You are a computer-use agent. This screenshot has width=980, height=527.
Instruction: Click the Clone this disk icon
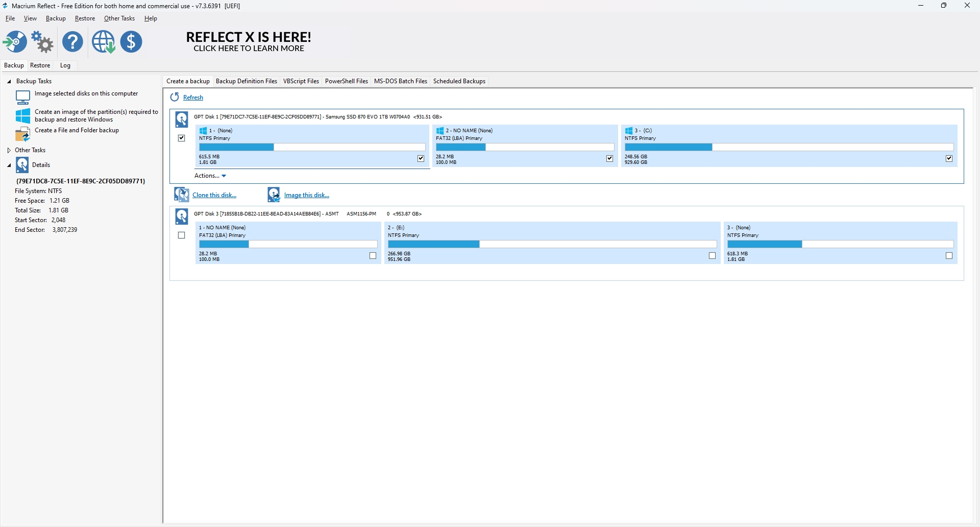[x=182, y=195]
